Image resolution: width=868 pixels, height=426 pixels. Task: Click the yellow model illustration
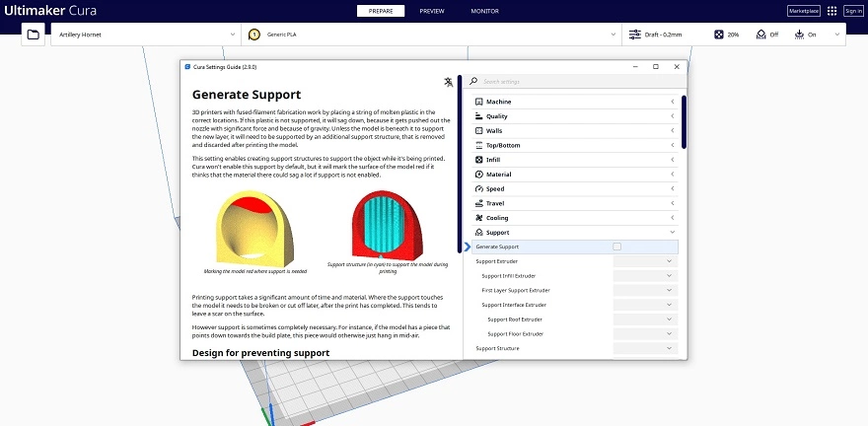pyautogui.click(x=254, y=228)
